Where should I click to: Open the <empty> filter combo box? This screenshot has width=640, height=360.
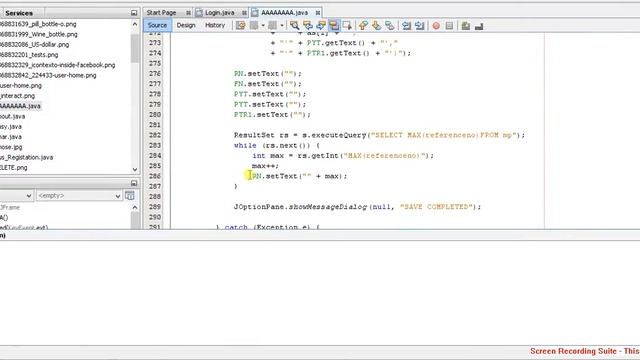coord(79,196)
